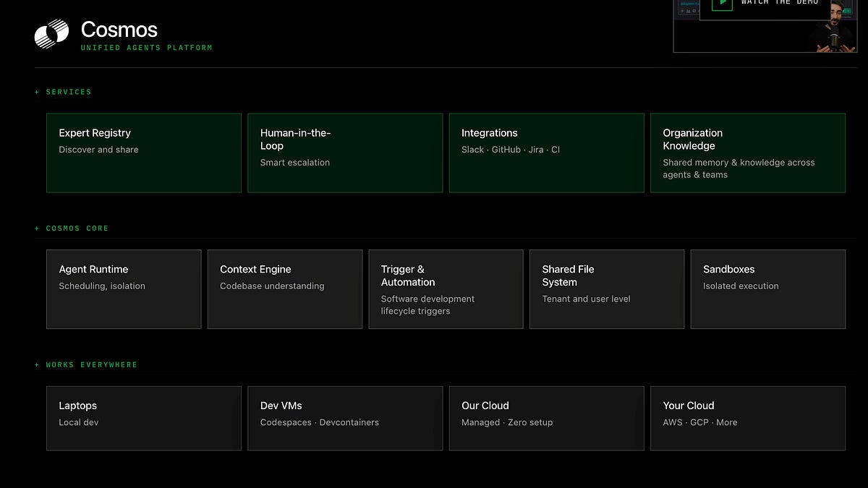Click 'Scheduling, isolation' text
Screen dimensions: 868x488
coord(102,286)
